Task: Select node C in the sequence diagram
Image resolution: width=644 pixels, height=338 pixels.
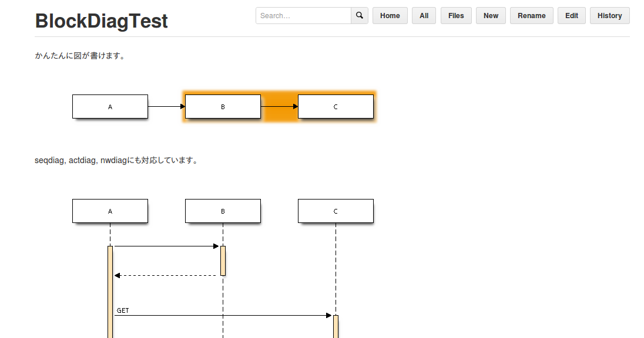Action: point(336,211)
